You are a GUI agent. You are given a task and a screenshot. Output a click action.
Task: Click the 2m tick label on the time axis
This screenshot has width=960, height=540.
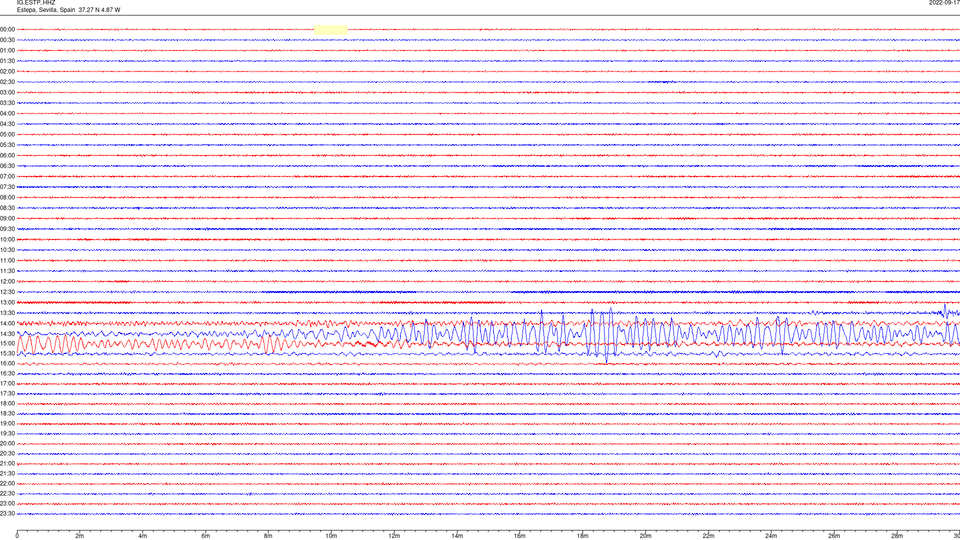[x=80, y=536]
